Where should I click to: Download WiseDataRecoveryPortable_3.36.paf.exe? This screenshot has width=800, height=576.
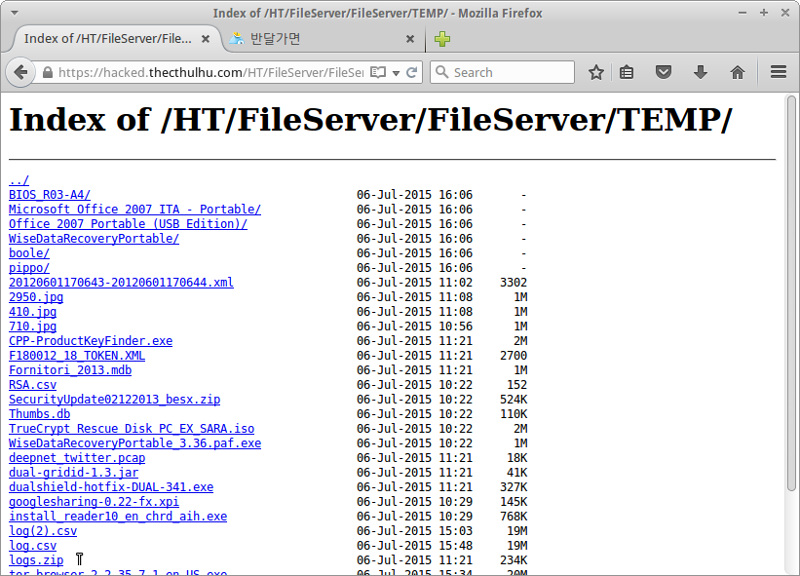click(x=135, y=443)
